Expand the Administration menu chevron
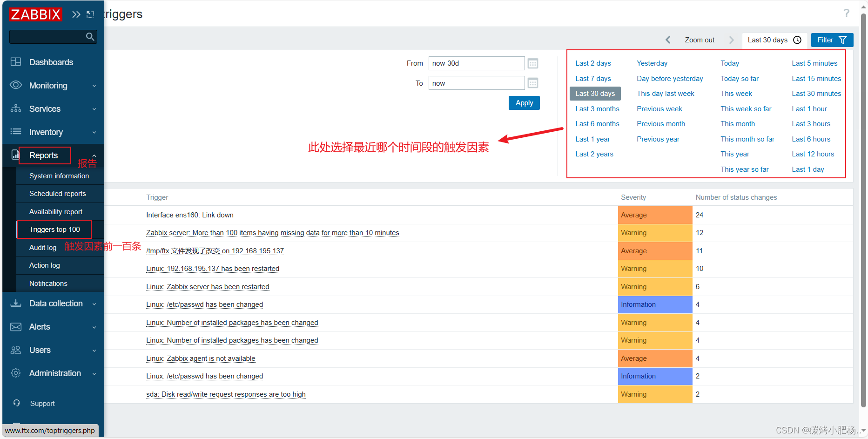Screen dimensions: 868x439 click(x=94, y=374)
